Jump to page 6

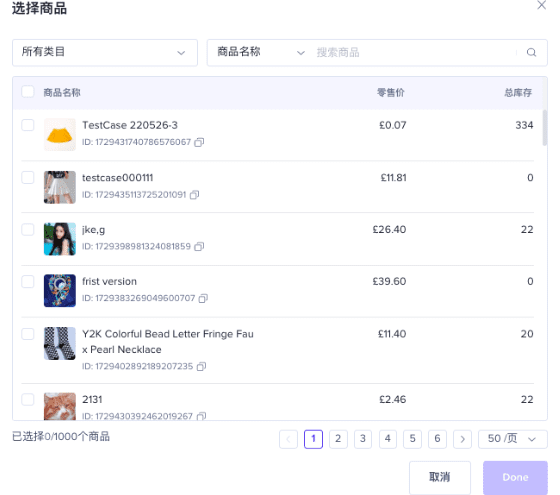pos(438,439)
